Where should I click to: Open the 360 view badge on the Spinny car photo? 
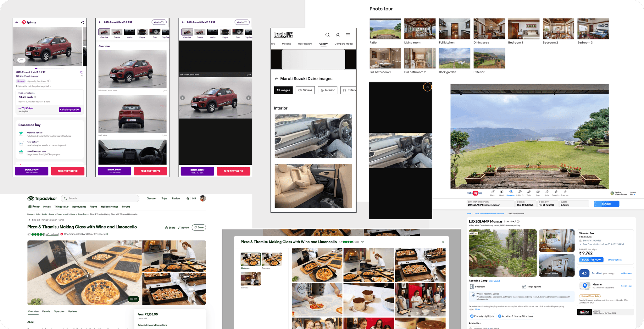(x=21, y=60)
